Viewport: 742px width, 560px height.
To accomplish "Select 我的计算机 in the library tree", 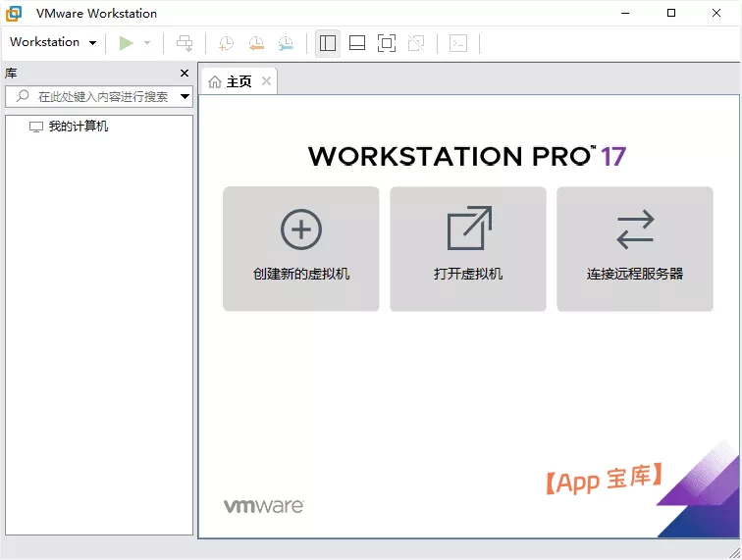I will pyautogui.click(x=79, y=127).
